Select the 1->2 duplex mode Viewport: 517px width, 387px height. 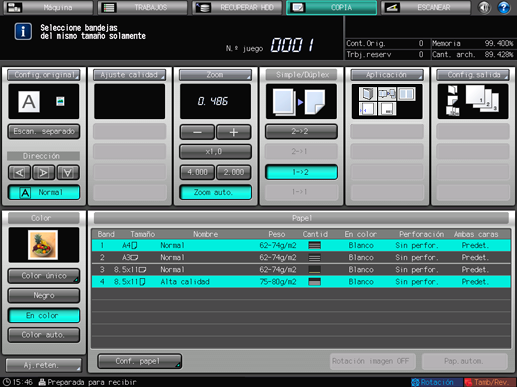[x=301, y=172]
